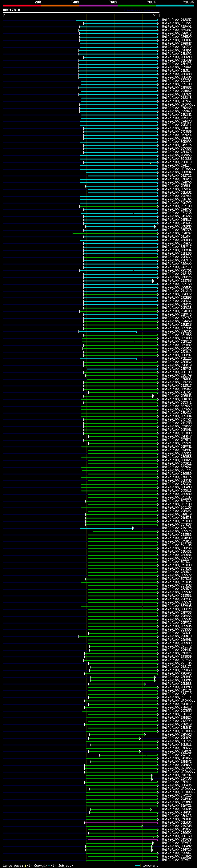197x868 pixels.
Task: Select the UniRef100_Q7XU69 label
Action: (x=176, y=131)
